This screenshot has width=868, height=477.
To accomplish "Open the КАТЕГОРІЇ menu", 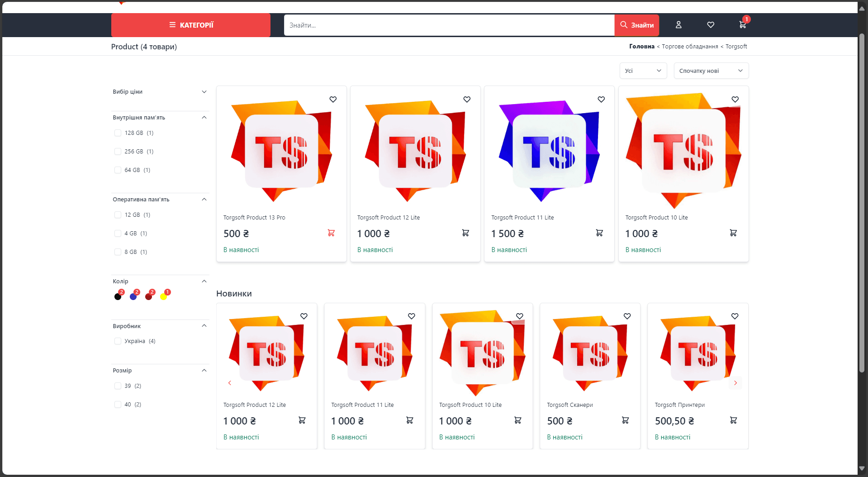I will 191,25.
